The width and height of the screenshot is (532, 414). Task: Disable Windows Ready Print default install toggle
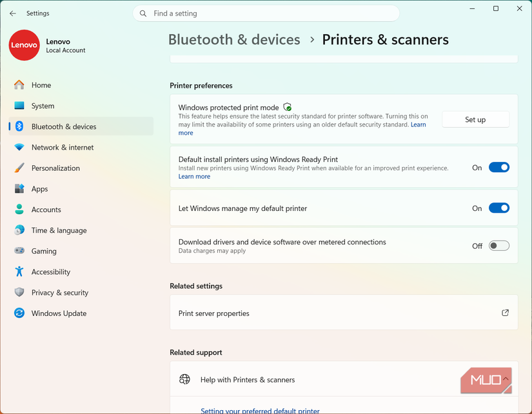[498, 167]
